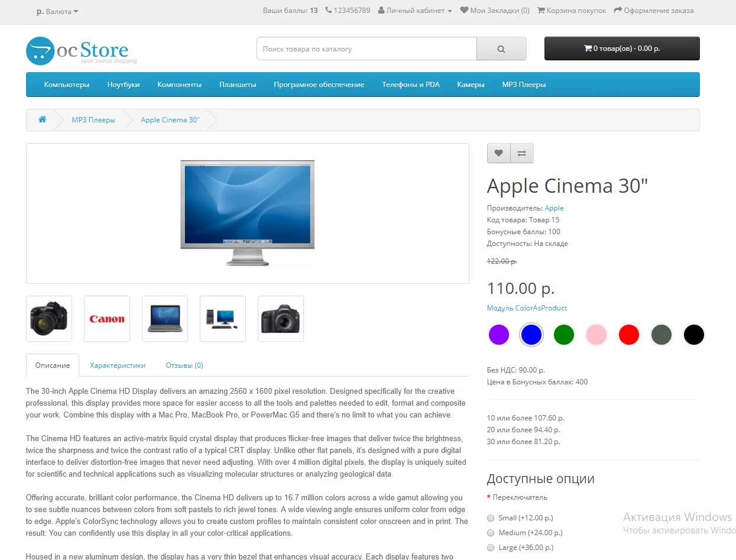Open the black cart summary dropdown
Screen dimensions: 736x560
click(x=622, y=48)
